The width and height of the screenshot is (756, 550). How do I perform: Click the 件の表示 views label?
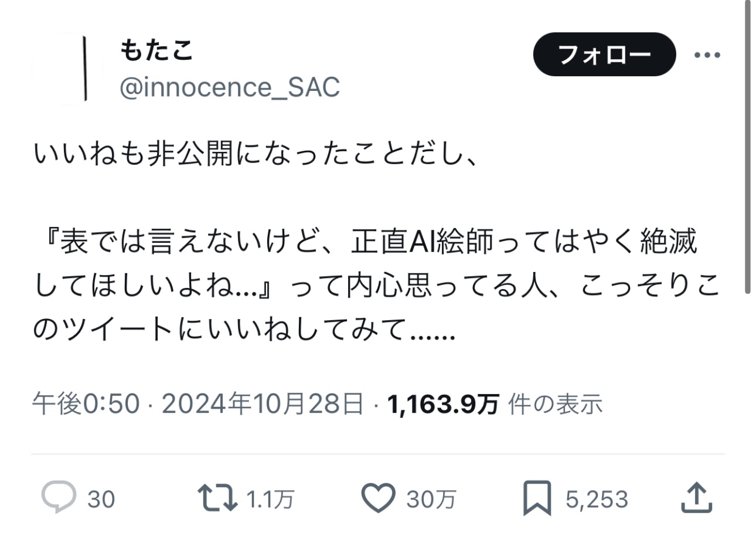click(x=555, y=404)
